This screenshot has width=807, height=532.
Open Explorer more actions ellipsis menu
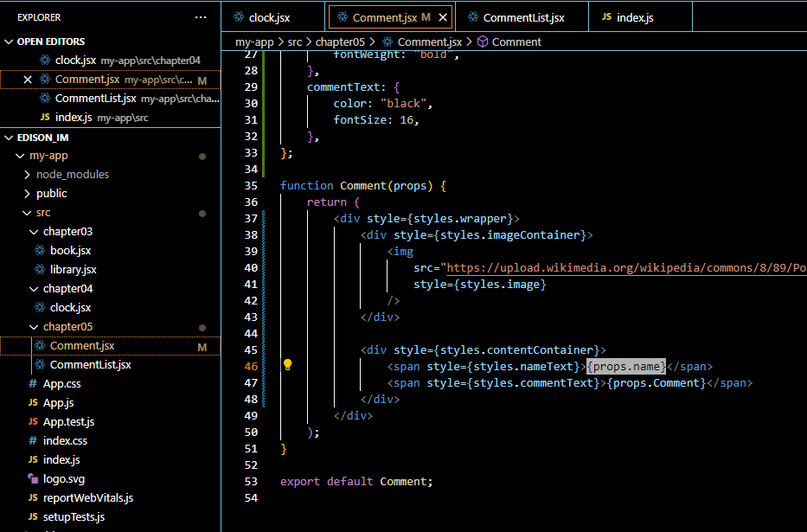201,17
